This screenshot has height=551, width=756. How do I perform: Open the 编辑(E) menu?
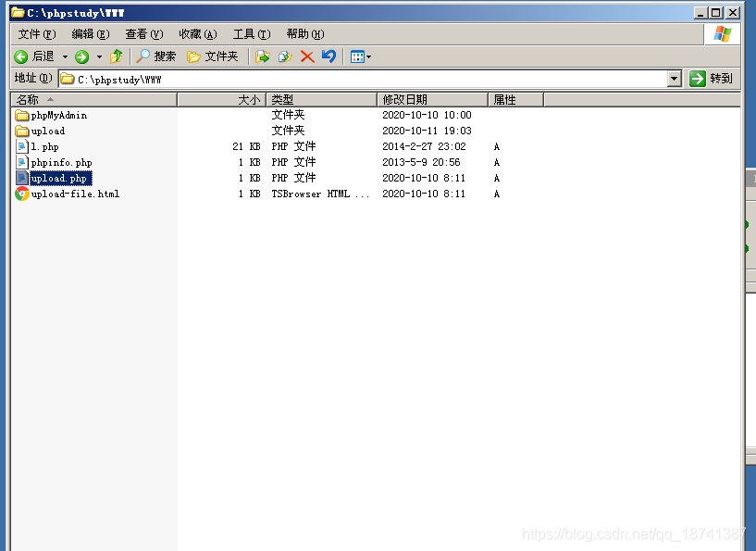(91, 34)
